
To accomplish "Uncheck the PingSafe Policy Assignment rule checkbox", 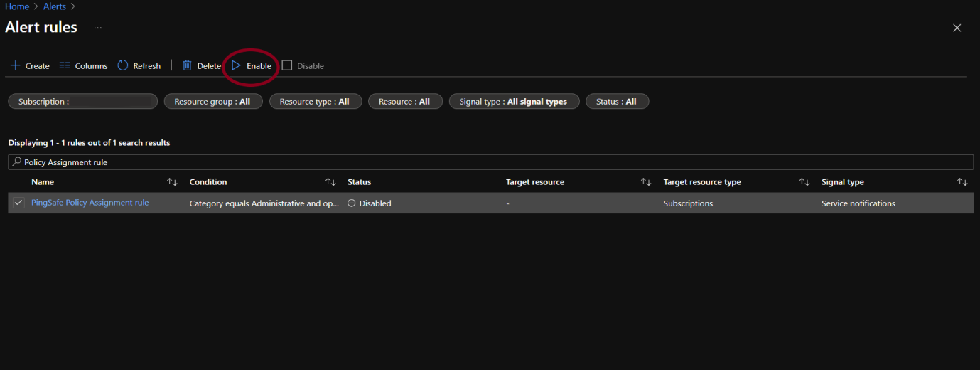I will 18,203.
